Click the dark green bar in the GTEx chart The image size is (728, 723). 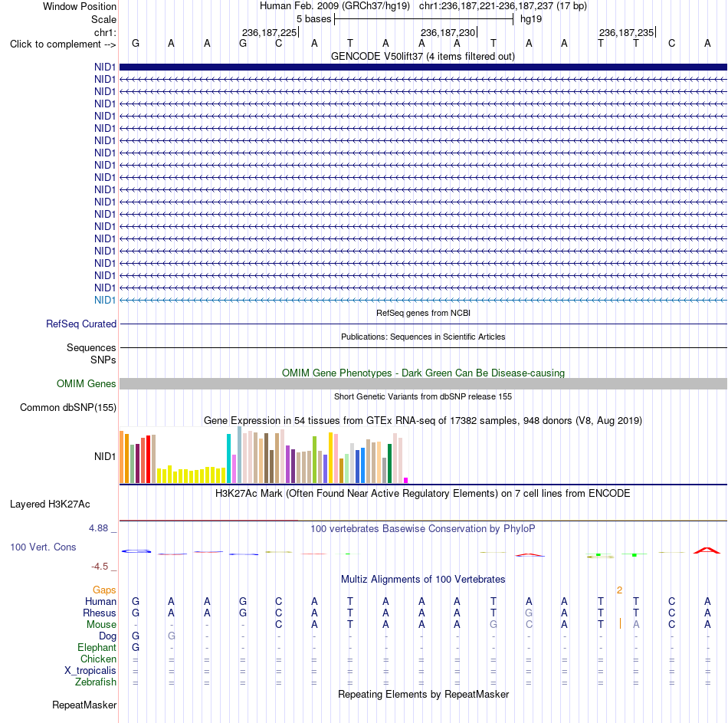[x=389, y=464]
